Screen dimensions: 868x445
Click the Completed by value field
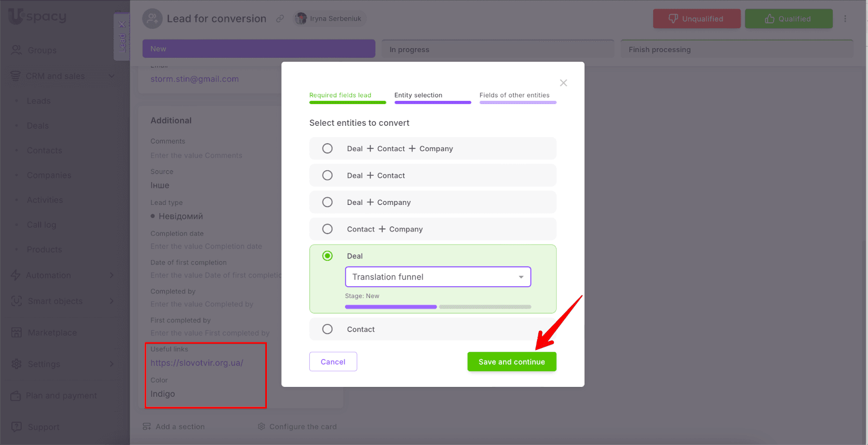(x=202, y=304)
